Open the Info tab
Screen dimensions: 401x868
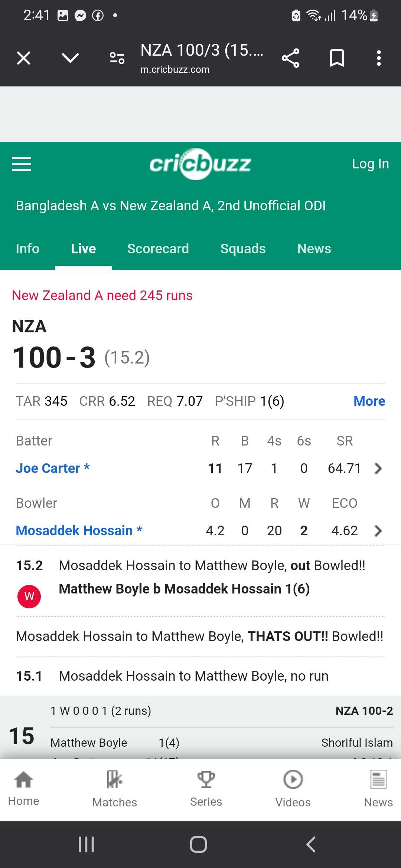click(x=27, y=249)
